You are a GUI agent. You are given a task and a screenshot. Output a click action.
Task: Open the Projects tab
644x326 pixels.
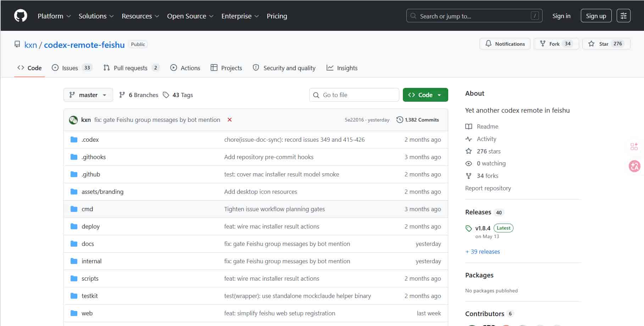tap(226, 68)
